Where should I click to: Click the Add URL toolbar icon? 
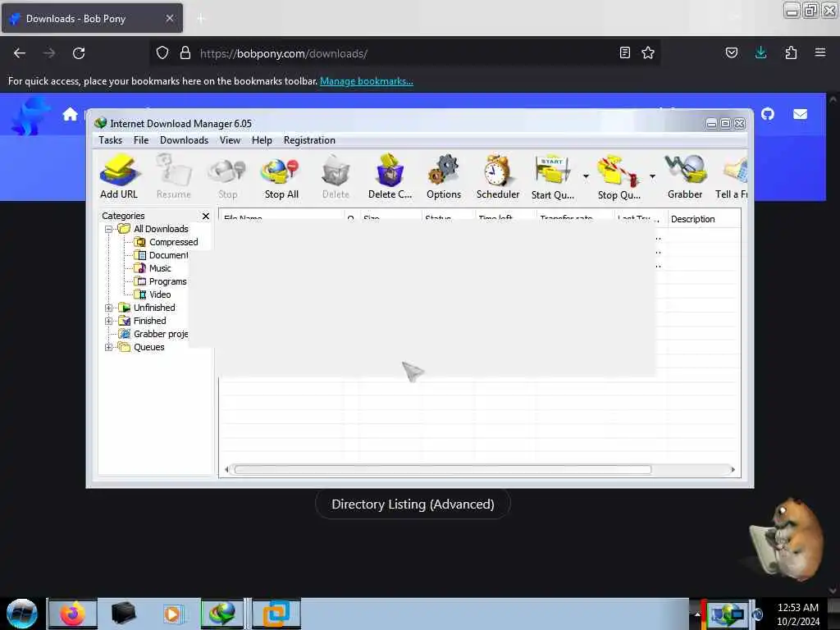pos(119,177)
